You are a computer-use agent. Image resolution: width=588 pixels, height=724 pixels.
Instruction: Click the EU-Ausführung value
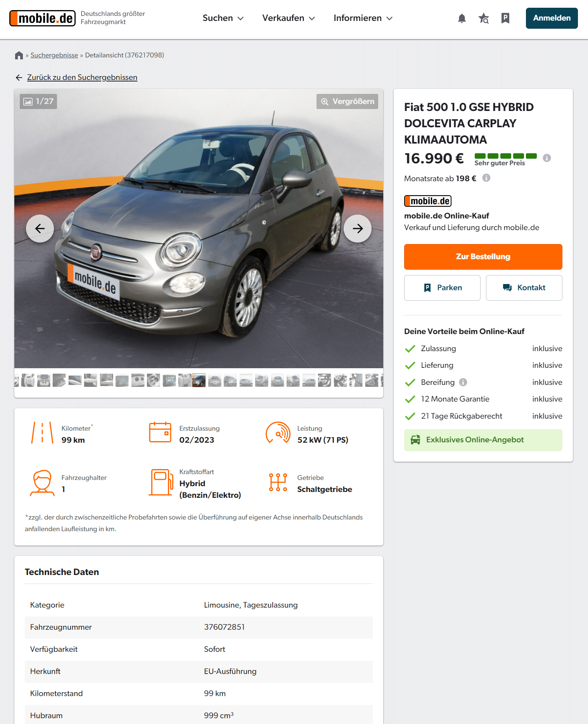click(x=230, y=672)
